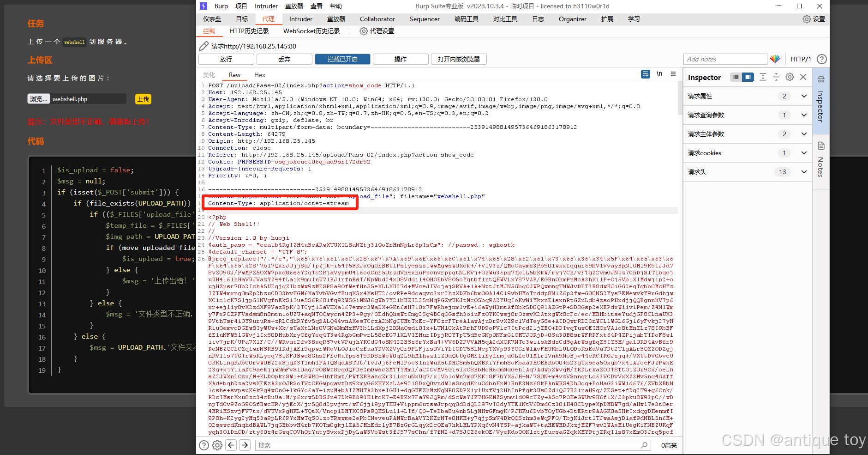Click Inspector expand all sections icon
Screen dimensions: 868x455
click(763, 77)
